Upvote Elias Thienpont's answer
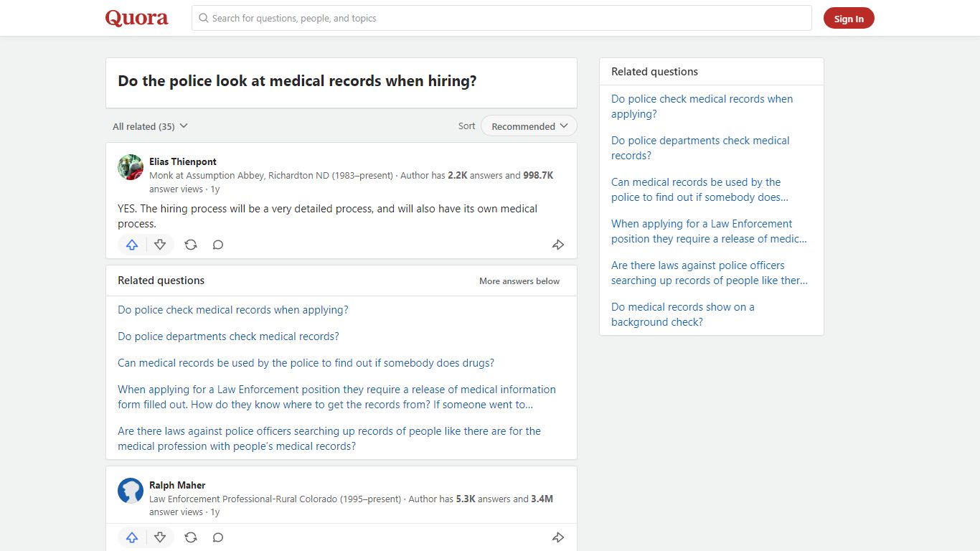Image resolution: width=980 pixels, height=551 pixels. (x=132, y=245)
